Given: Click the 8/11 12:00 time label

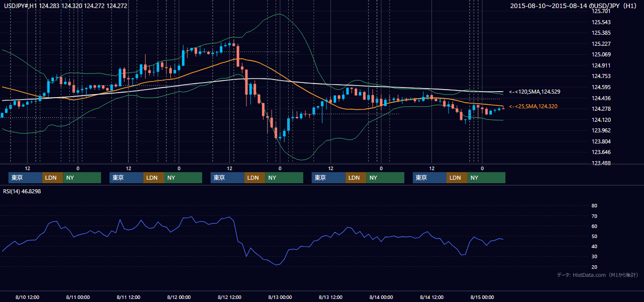Looking at the screenshot, I should click(x=128, y=297).
